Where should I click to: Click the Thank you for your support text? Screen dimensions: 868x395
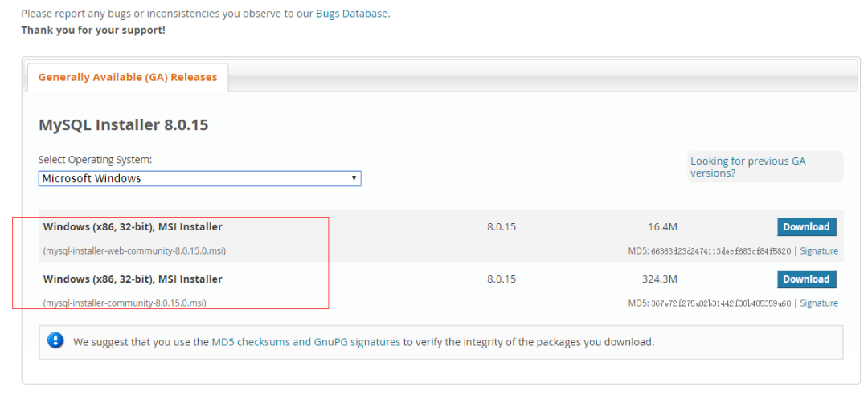pos(93,30)
